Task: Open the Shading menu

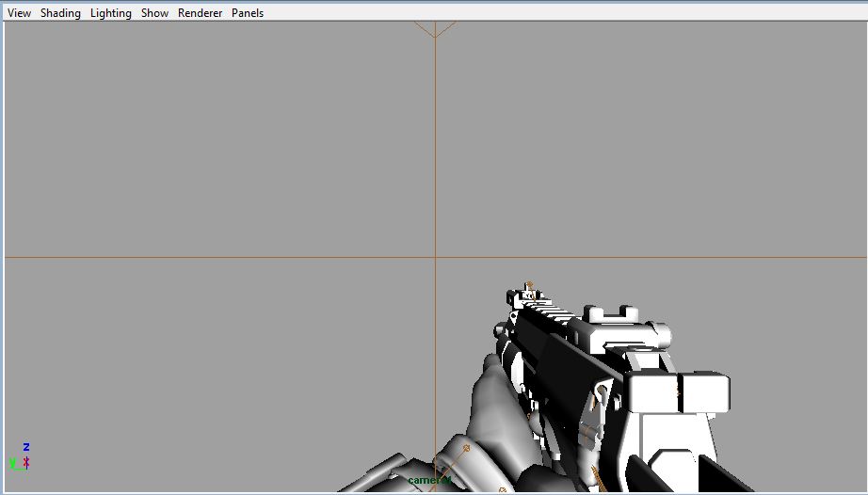Action: (60, 13)
